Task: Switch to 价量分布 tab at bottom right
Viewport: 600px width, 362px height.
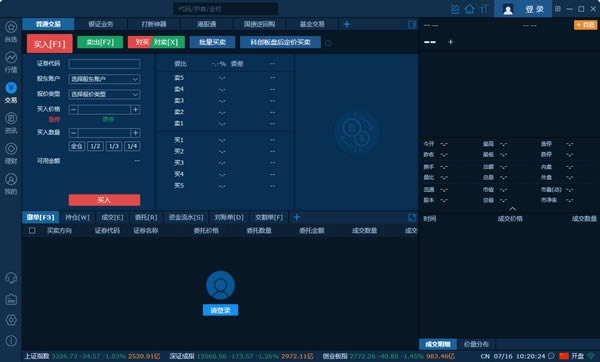Action: tap(476, 344)
